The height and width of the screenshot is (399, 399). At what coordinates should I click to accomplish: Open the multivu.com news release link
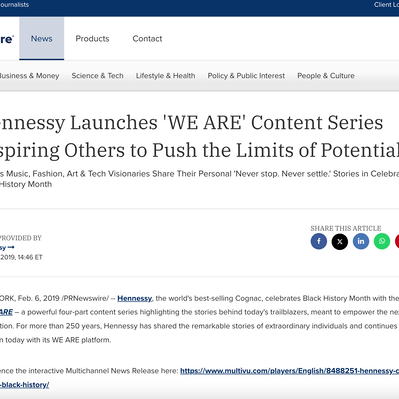click(289, 371)
